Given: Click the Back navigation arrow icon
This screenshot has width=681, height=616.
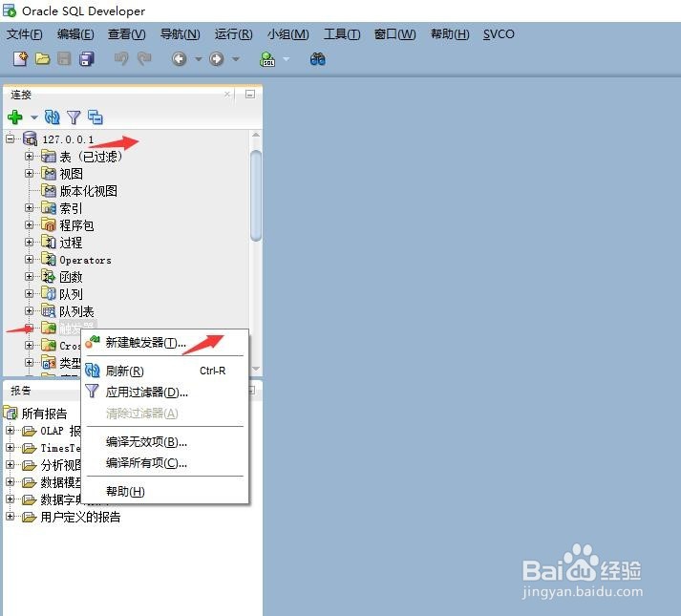Looking at the screenshot, I should [179, 58].
